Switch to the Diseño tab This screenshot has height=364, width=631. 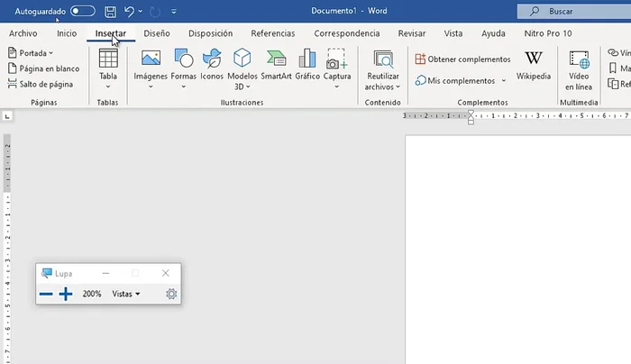pyautogui.click(x=157, y=33)
